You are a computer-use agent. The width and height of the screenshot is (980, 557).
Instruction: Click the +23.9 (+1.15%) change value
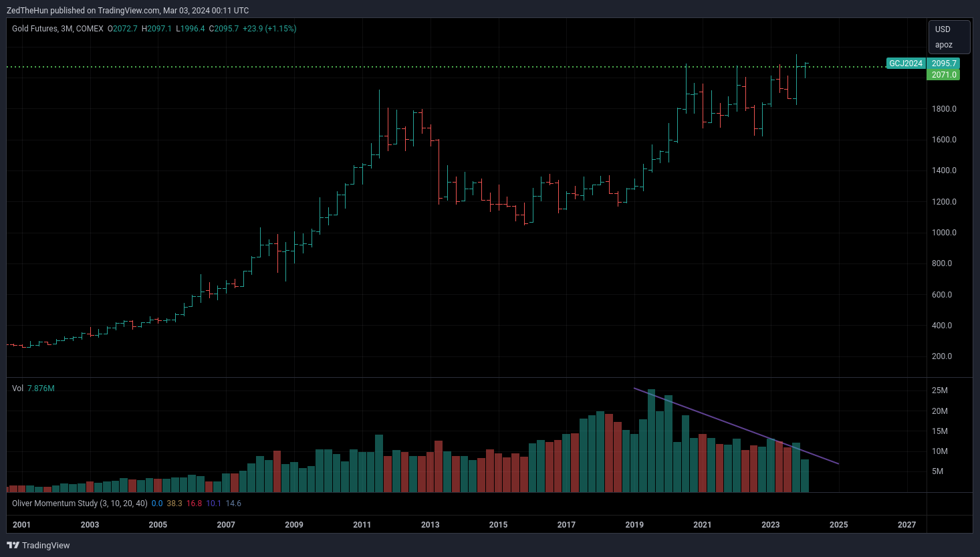[x=269, y=29]
